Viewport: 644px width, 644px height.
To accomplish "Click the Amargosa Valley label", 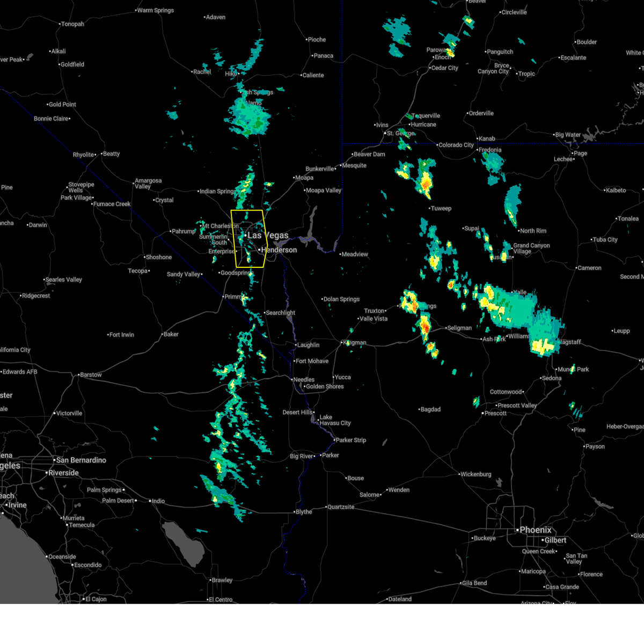I will click(x=148, y=184).
